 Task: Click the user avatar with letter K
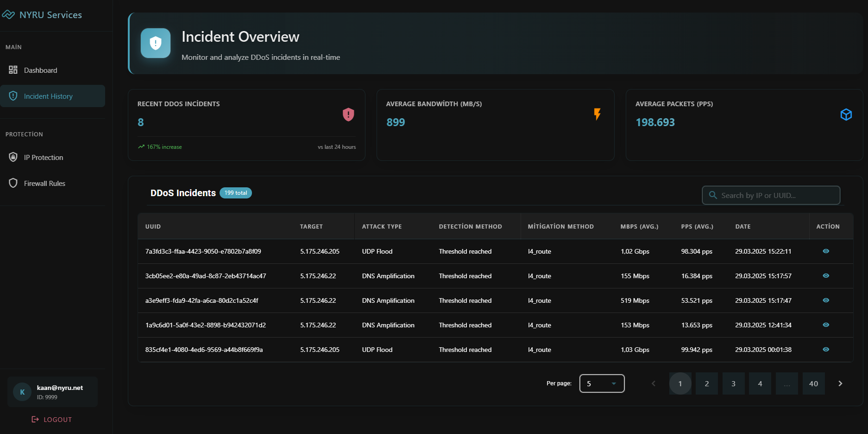pos(22,392)
